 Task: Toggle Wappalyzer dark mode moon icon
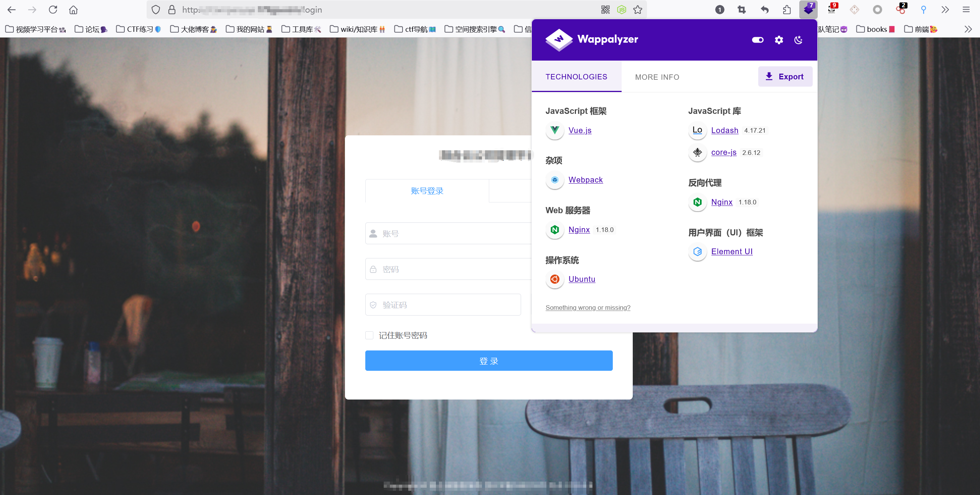point(798,40)
